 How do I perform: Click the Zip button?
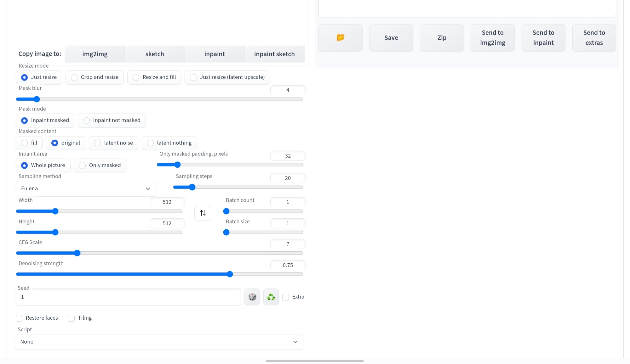(x=442, y=38)
